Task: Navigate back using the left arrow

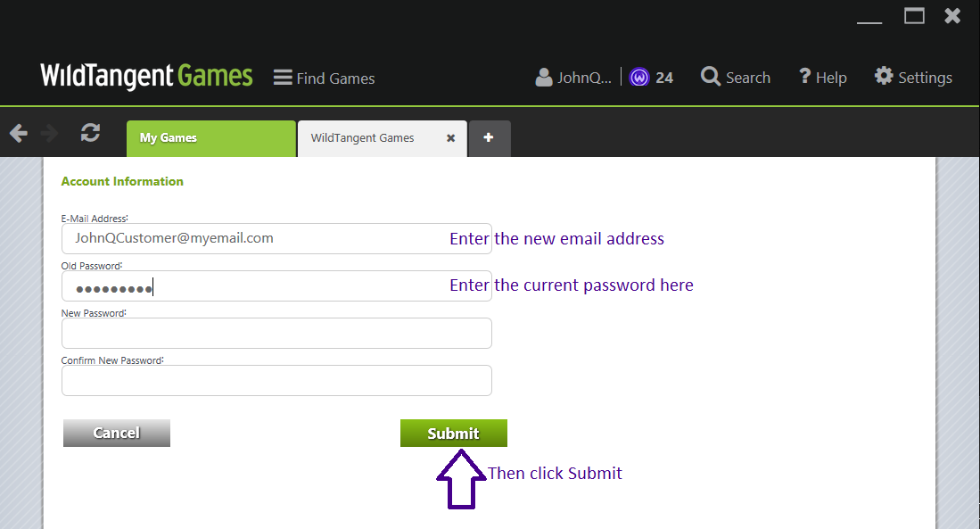Action: (x=18, y=131)
